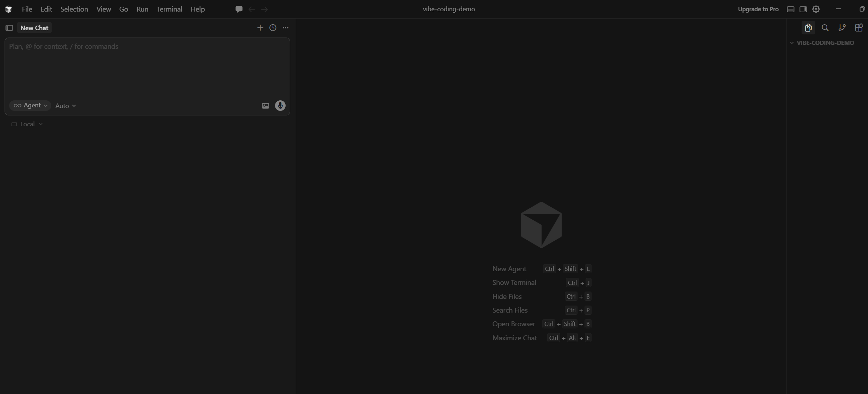The image size is (868, 394).
Task: Select the New Chat tab
Action: coord(34,28)
